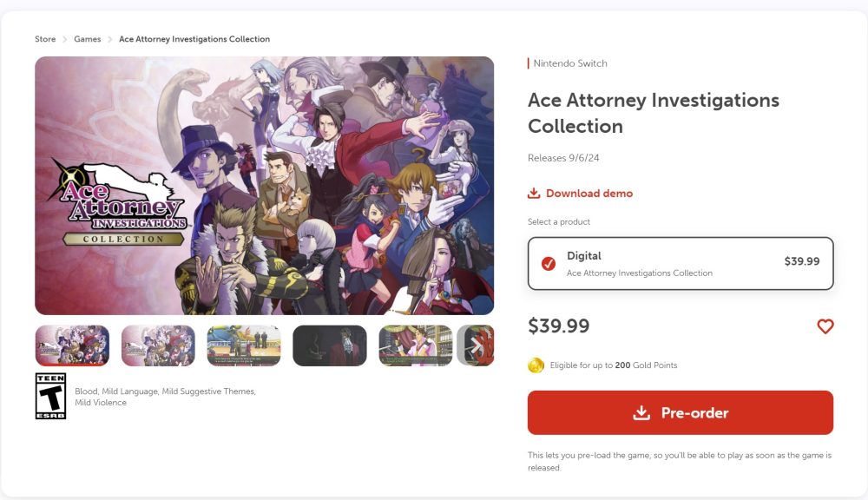View the third gameplay screenshot thumbnail

(x=244, y=345)
